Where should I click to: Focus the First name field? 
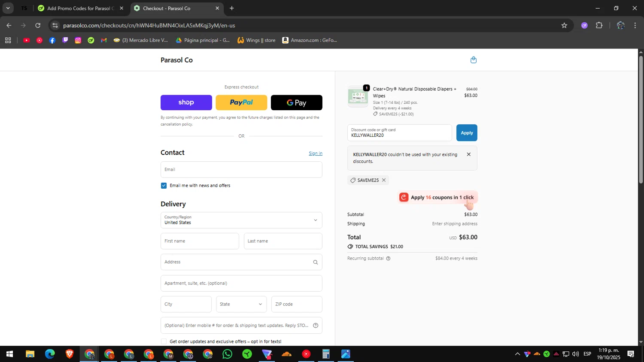point(200,241)
